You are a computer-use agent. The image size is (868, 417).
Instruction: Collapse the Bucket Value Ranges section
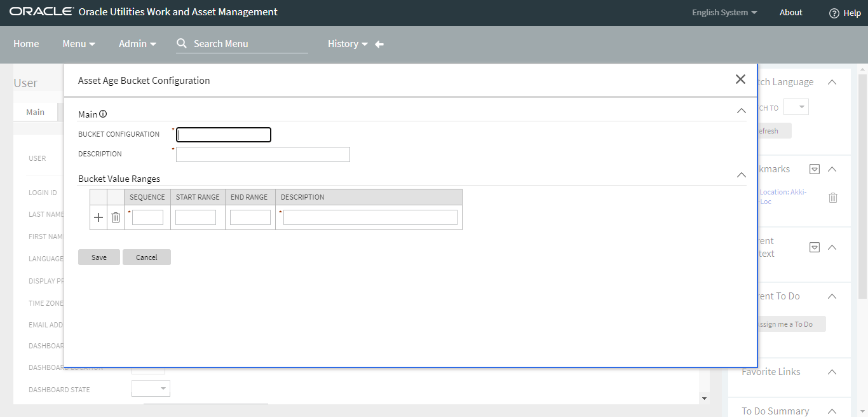click(x=741, y=175)
